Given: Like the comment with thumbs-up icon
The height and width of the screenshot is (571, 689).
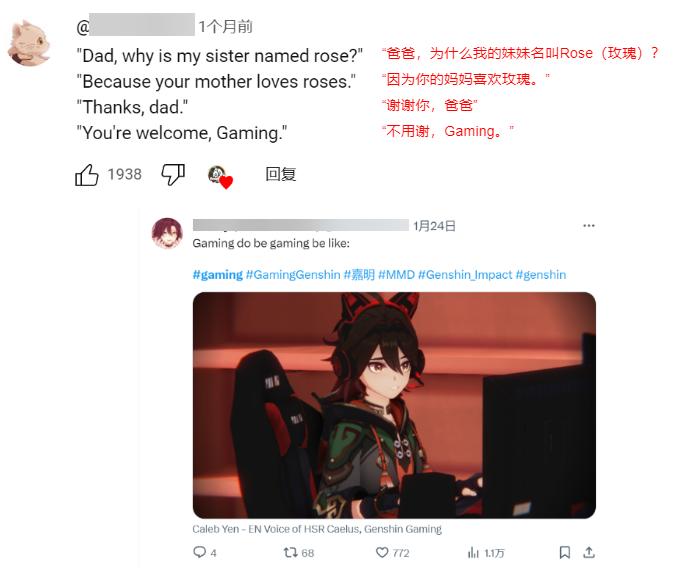Looking at the screenshot, I should click(87, 175).
